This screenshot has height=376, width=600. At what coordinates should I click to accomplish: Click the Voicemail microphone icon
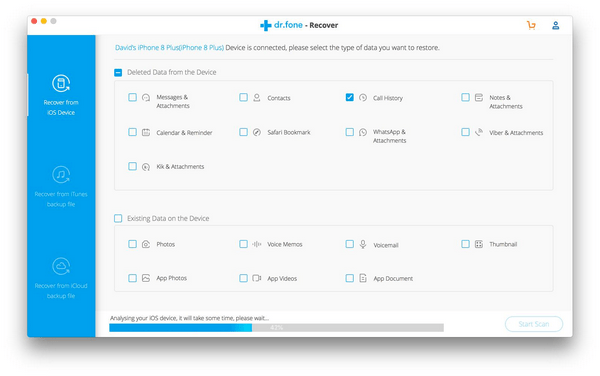click(x=363, y=244)
